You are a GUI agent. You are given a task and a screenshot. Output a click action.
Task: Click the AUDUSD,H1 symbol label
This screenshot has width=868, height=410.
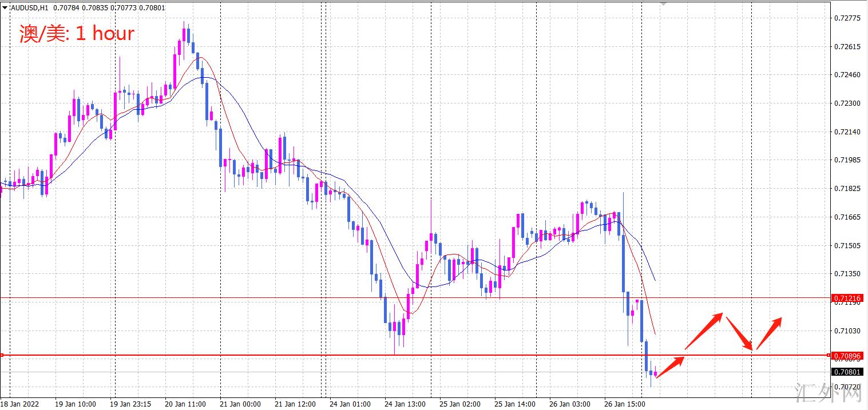click(30, 8)
